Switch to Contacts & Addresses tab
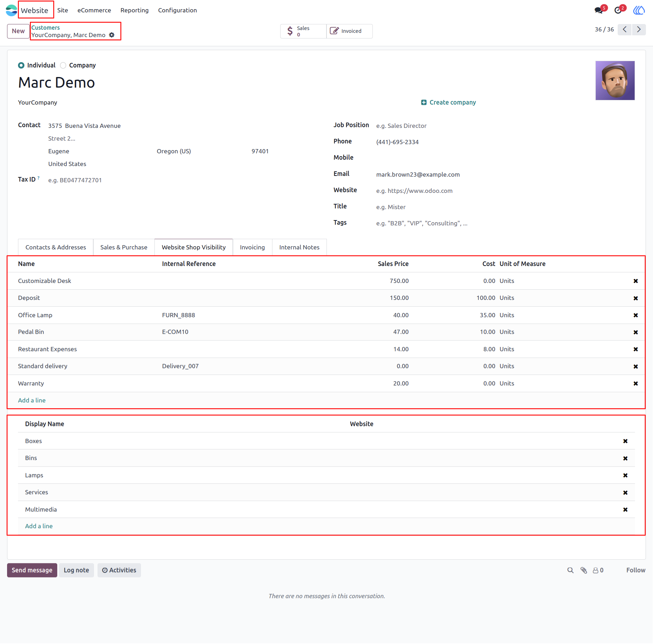The height and width of the screenshot is (644, 653). 56,247
